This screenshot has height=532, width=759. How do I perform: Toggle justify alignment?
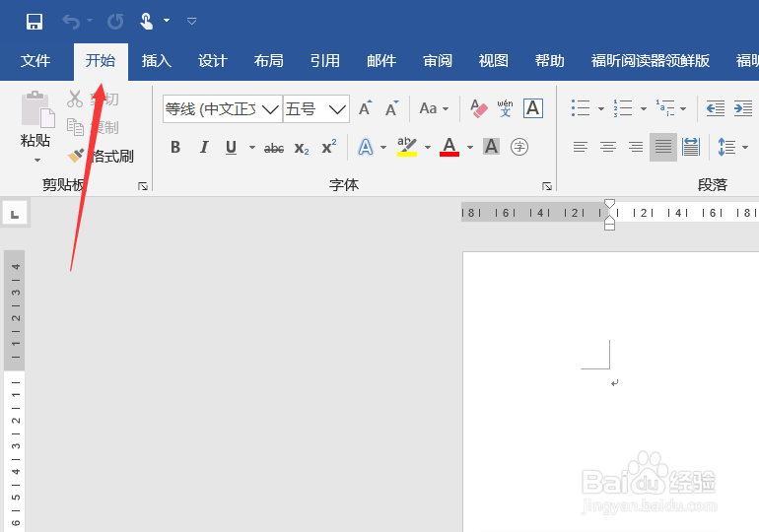663,147
